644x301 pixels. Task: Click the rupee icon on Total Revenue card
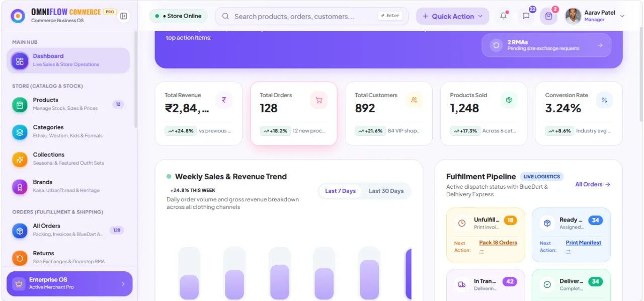pos(224,100)
